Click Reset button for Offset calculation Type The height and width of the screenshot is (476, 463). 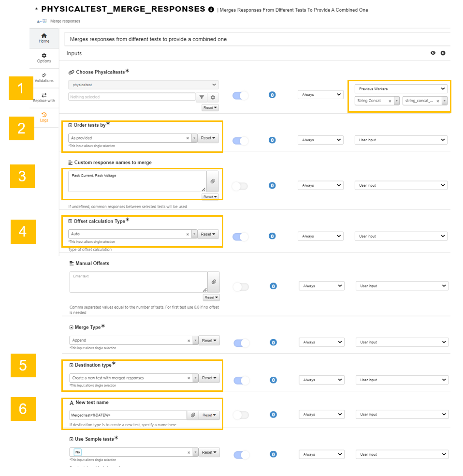pos(208,234)
